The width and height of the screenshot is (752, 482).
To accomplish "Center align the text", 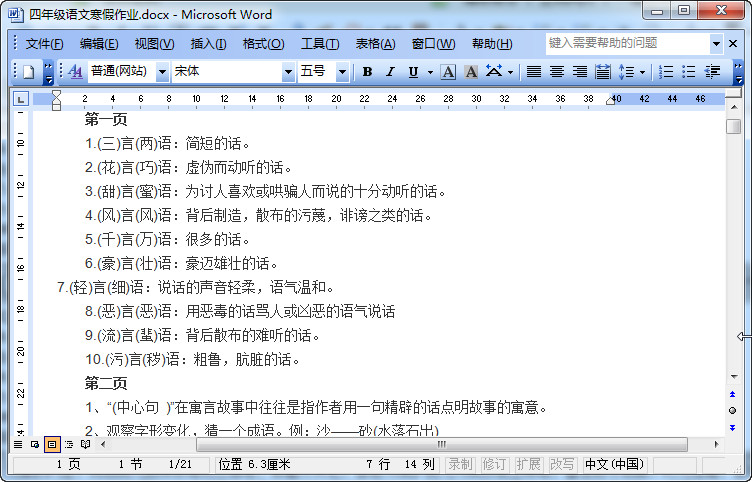I will coord(557,72).
